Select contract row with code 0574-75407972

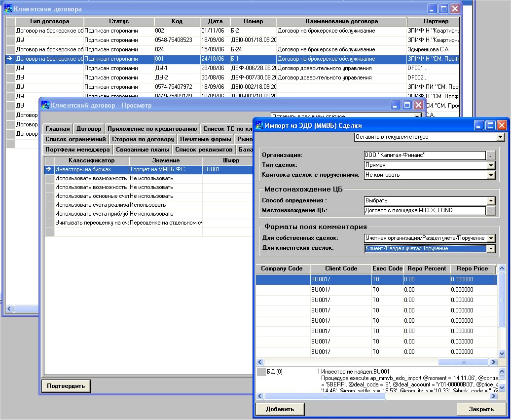tap(233, 87)
